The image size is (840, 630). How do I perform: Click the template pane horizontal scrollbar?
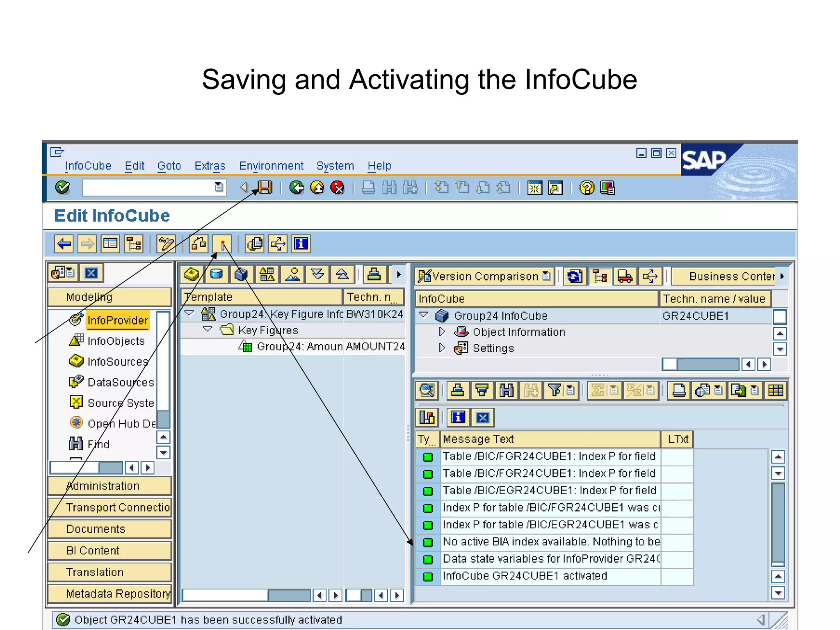pos(246,595)
